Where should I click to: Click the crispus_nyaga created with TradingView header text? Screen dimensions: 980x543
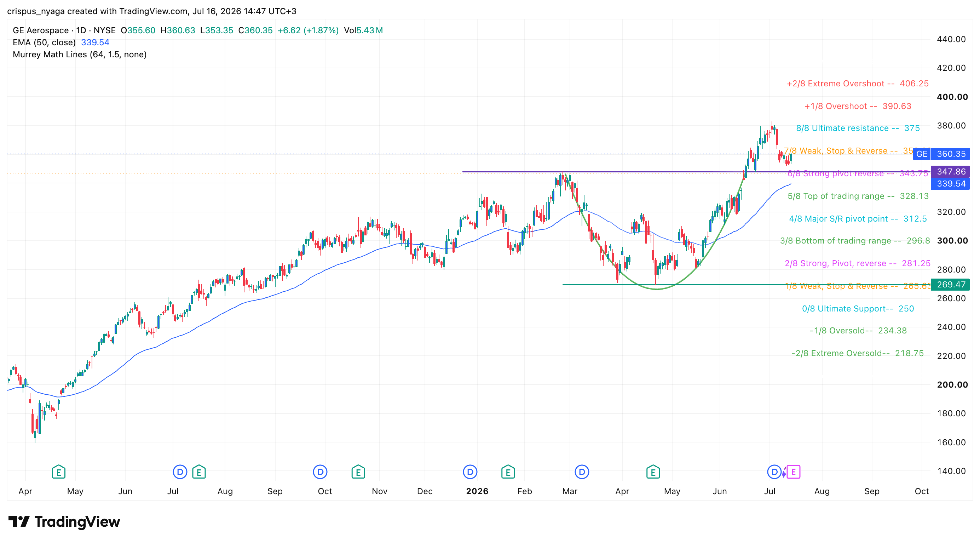tap(152, 11)
